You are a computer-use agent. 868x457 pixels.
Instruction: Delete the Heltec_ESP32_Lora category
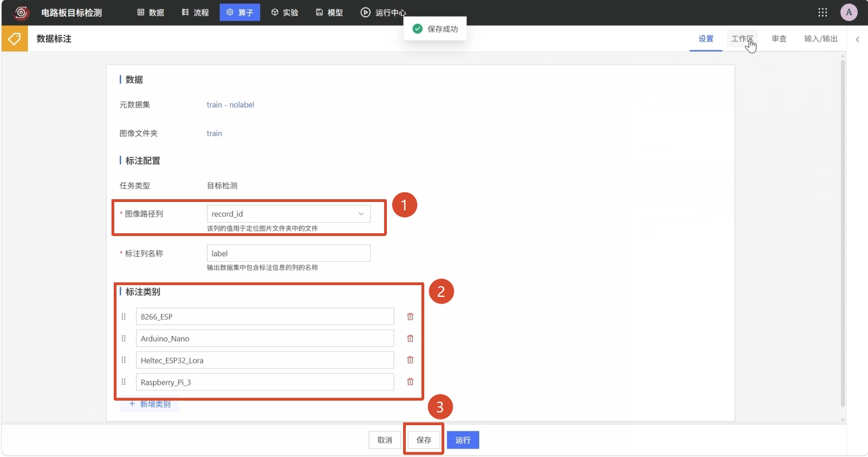[410, 360]
